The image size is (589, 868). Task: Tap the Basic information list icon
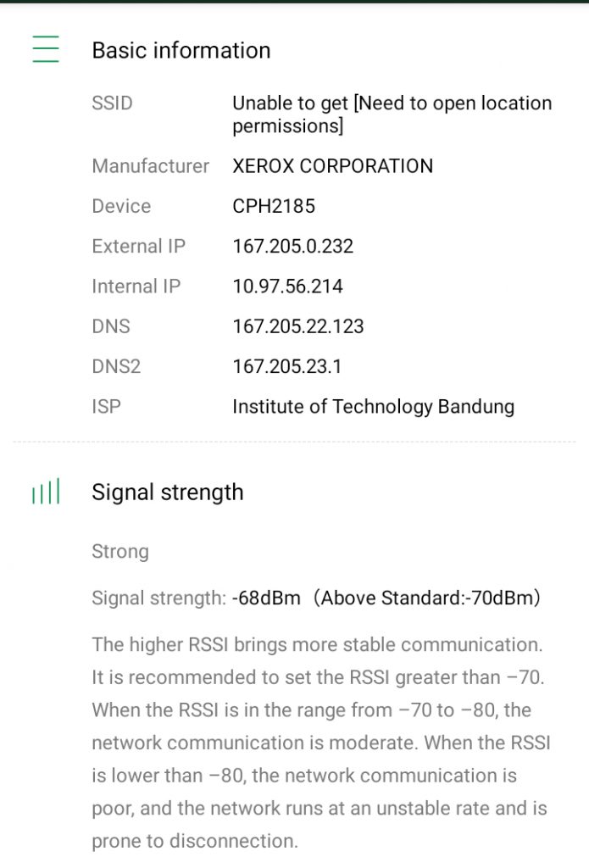click(46, 49)
